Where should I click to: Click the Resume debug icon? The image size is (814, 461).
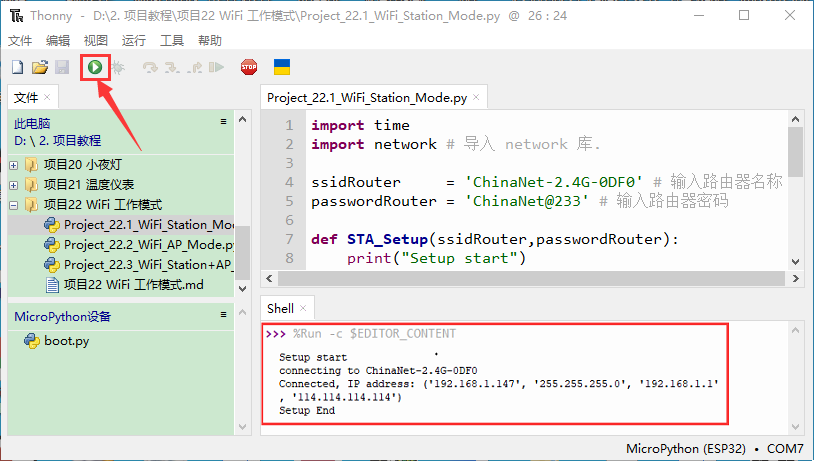(216, 67)
